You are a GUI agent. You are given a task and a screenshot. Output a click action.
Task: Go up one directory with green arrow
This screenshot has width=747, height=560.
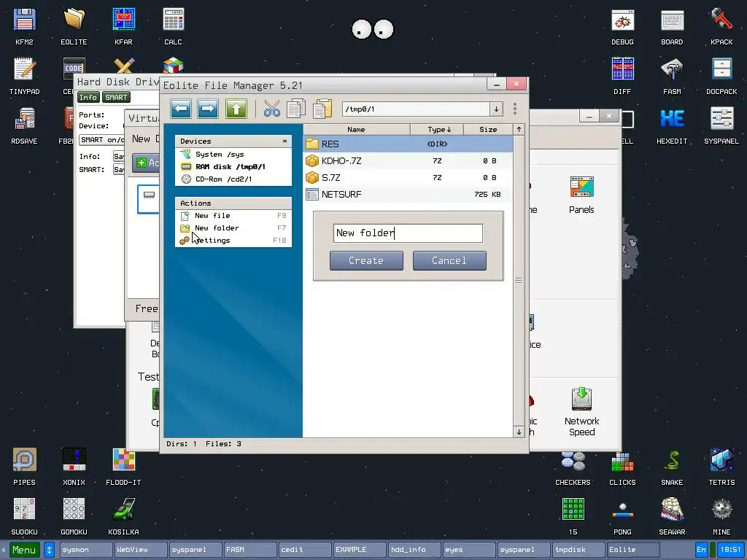pos(236,109)
